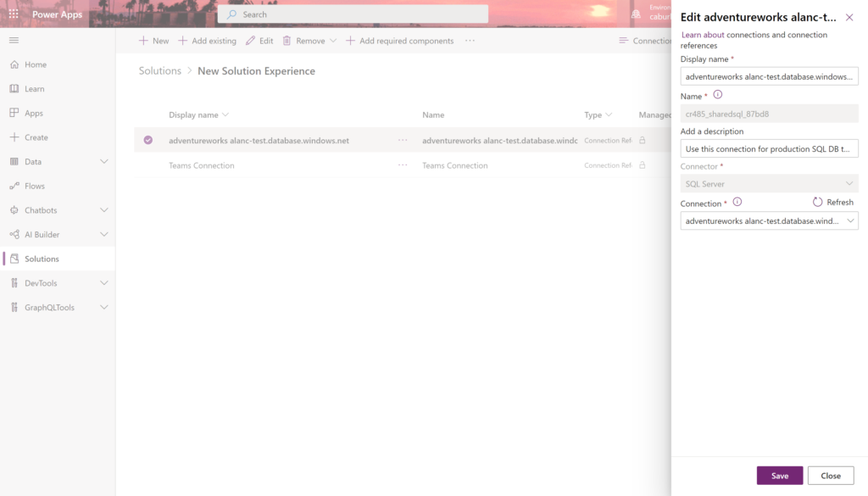Expand the Chatbots navigation section

coord(104,210)
